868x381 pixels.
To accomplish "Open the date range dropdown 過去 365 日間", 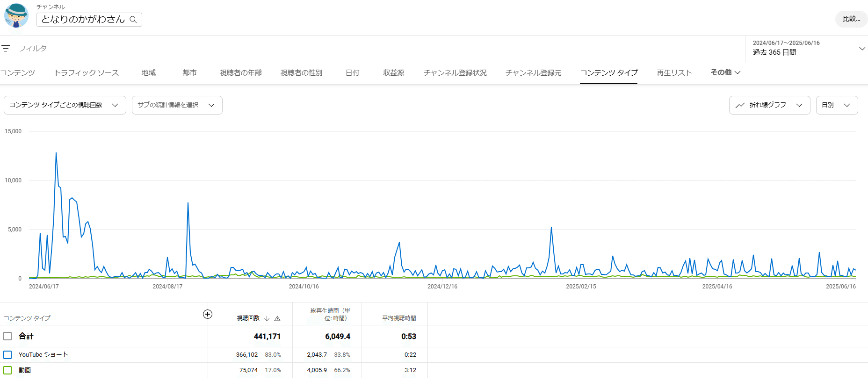I will pyautogui.click(x=807, y=48).
